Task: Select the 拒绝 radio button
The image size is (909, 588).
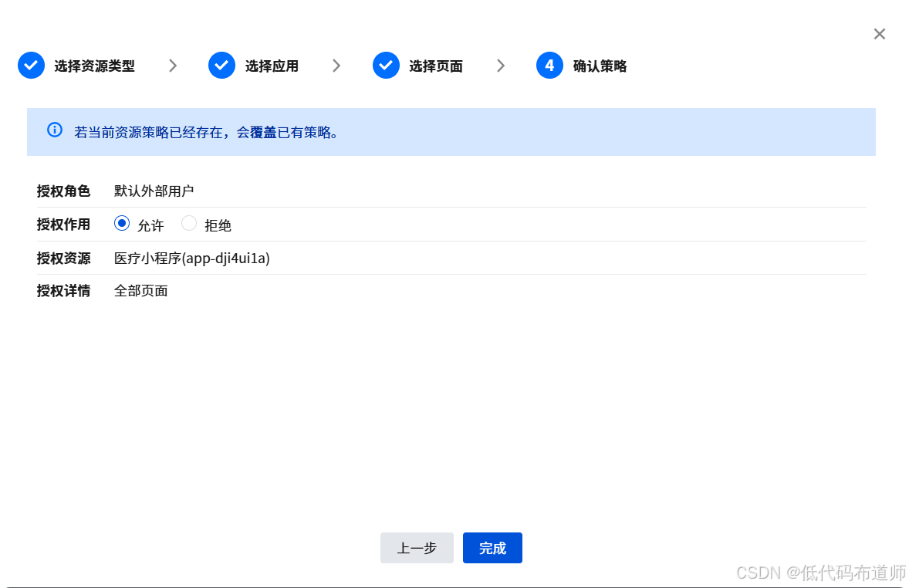Action: [189, 223]
